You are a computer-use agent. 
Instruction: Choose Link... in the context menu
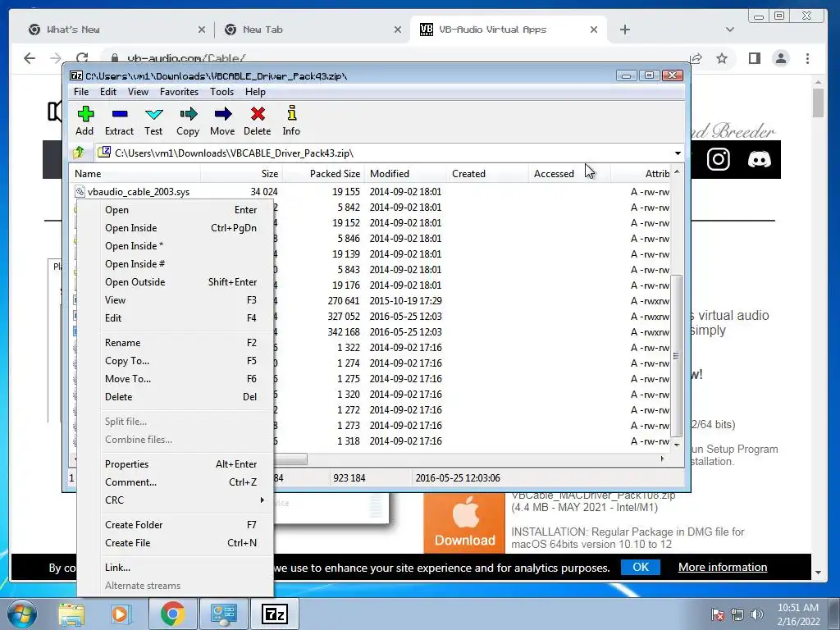[x=176, y=568]
